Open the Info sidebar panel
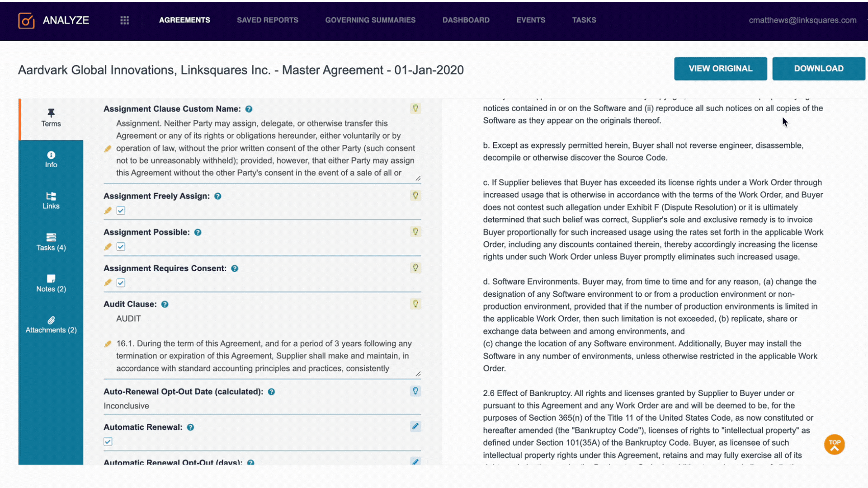The width and height of the screenshot is (868, 488). point(51,160)
